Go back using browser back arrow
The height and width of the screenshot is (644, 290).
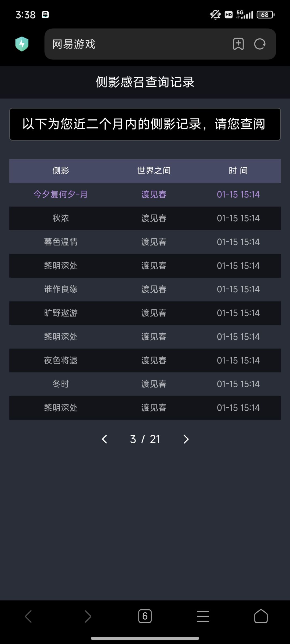pyautogui.click(x=28, y=616)
